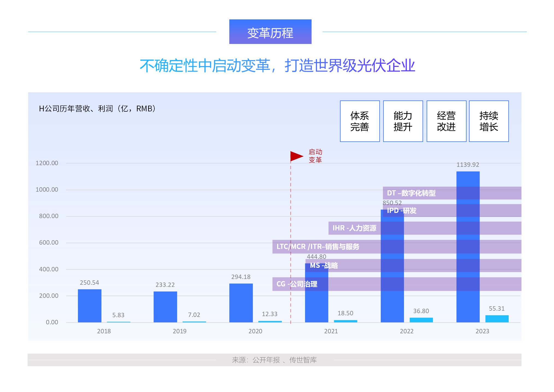Click the IPD -研发 bar
554x392 pixels.
[x=452, y=210]
